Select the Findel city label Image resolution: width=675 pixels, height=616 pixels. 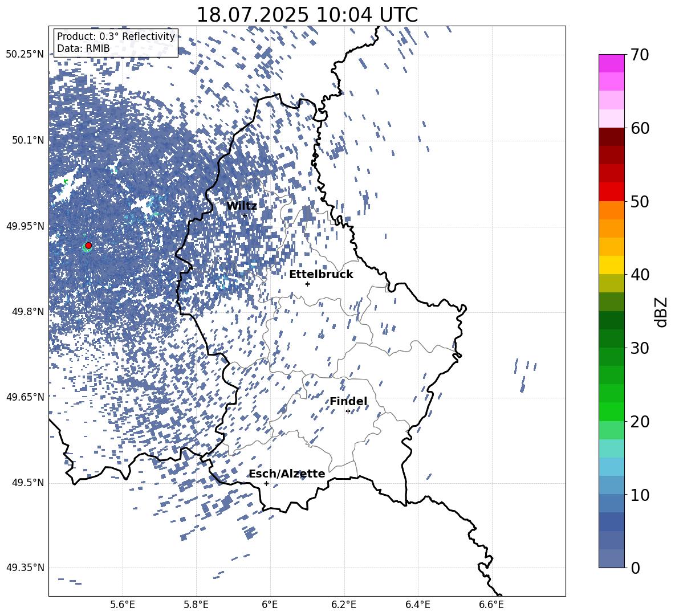(348, 401)
